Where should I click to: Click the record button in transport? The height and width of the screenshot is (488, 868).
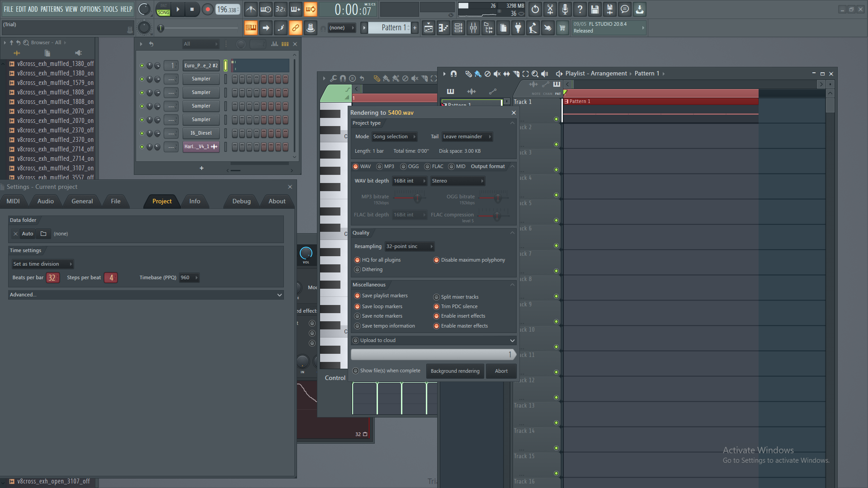click(x=208, y=9)
